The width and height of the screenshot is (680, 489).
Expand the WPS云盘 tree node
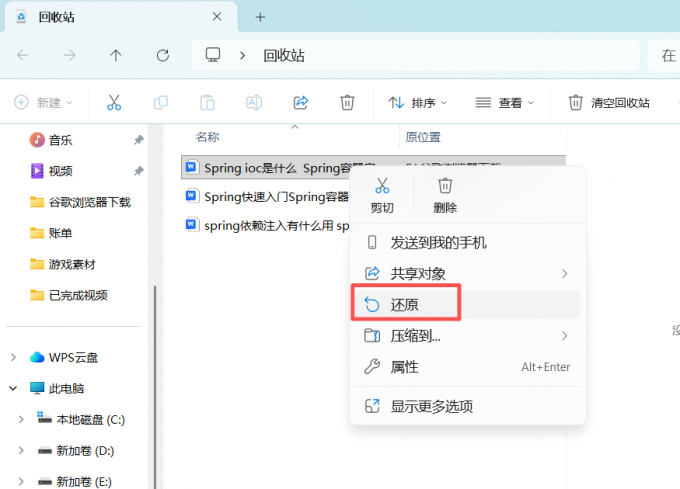[x=13, y=357]
